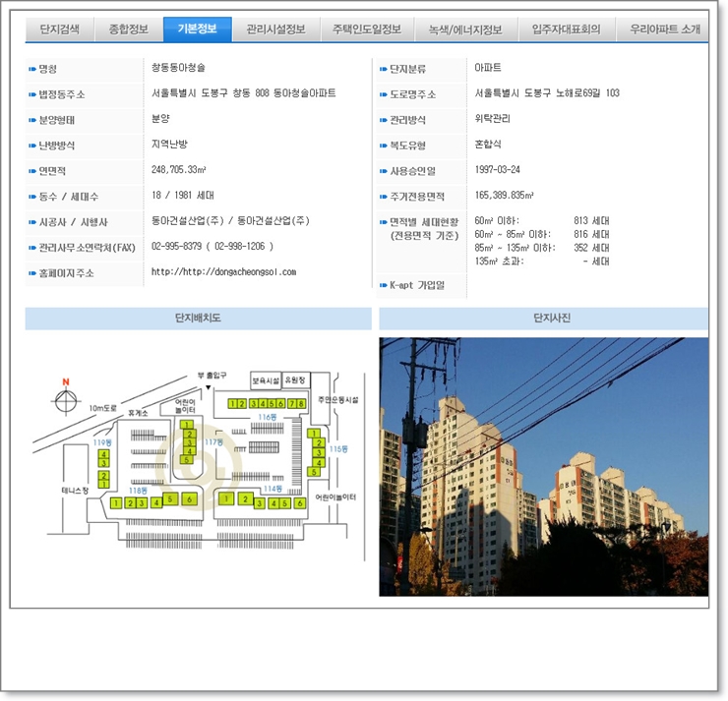This screenshot has width=728, height=701.
Task: Click the 보육시설 box on site plan
Action: 266,380
